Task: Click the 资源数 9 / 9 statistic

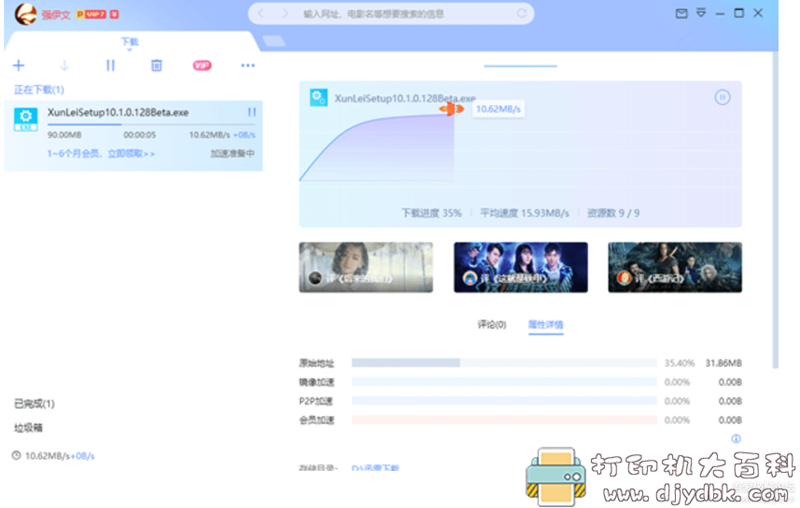Action: 613,213
